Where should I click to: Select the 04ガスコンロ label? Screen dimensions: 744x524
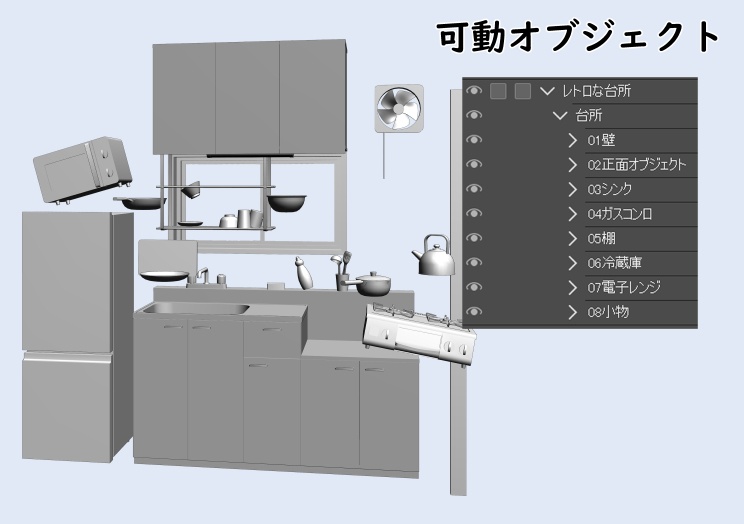click(620, 214)
